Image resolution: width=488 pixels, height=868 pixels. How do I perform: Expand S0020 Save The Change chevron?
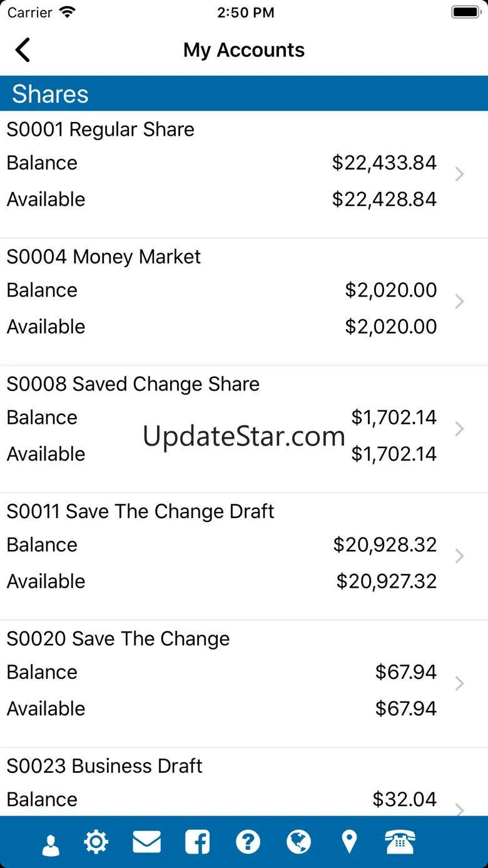click(x=459, y=683)
